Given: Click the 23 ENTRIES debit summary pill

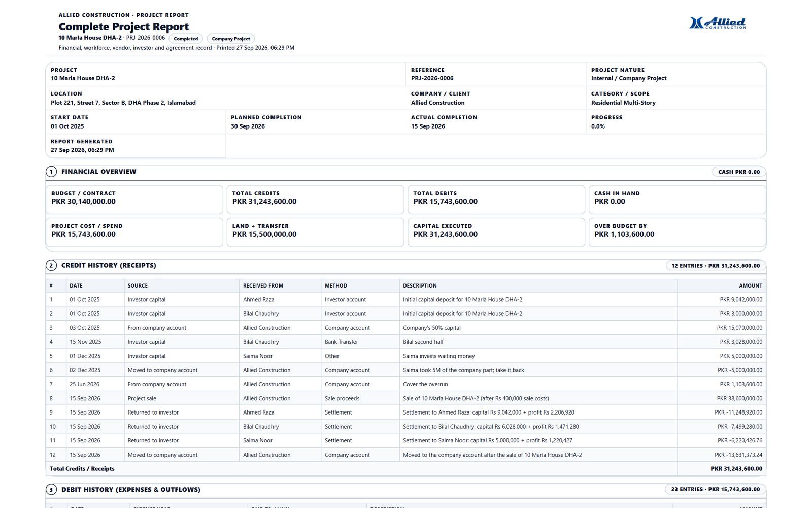Looking at the screenshot, I should tap(716, 489).
